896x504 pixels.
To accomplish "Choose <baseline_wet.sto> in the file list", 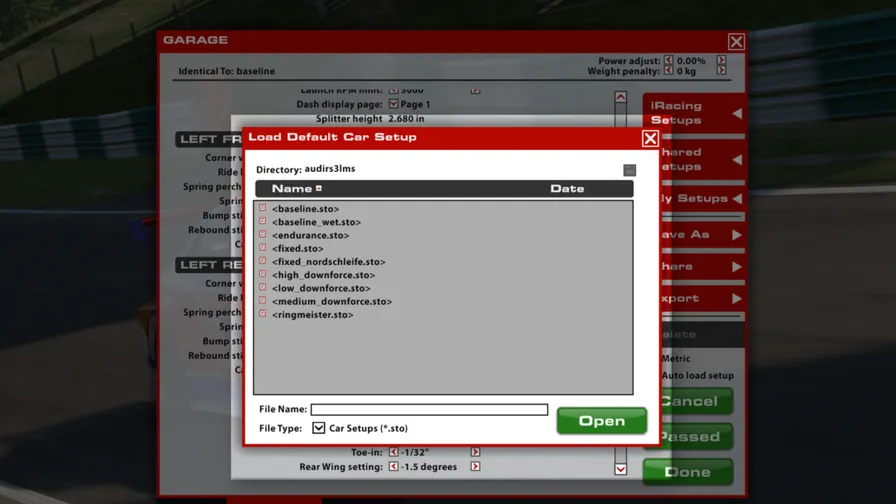I will pos(316,222).
